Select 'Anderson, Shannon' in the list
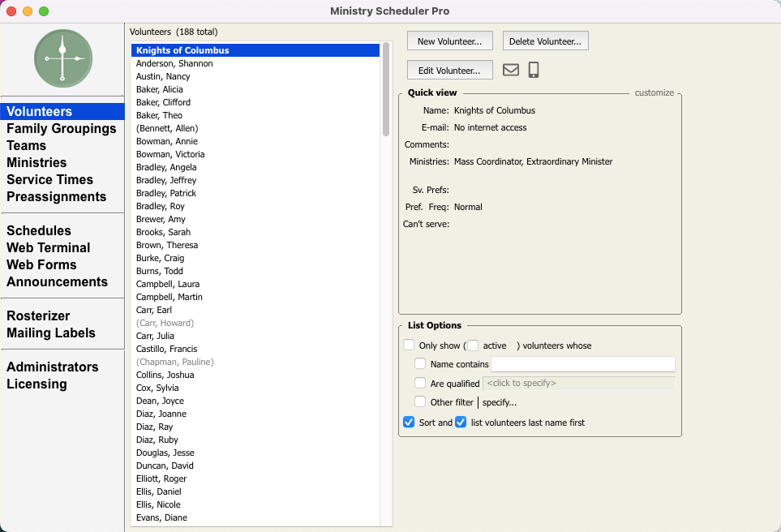This screenshot has width=781, height=532. 255,63
